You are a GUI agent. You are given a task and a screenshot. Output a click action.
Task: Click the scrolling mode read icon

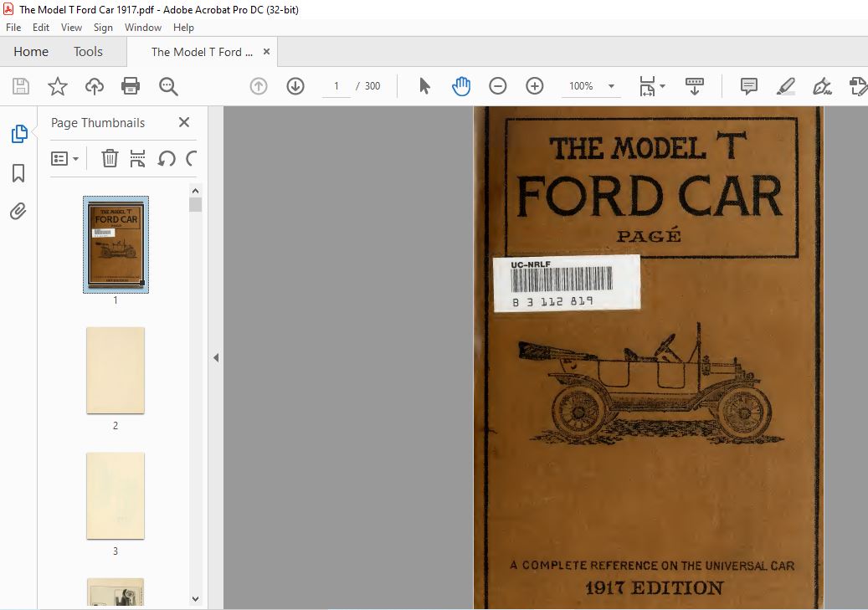coord(695,86)
